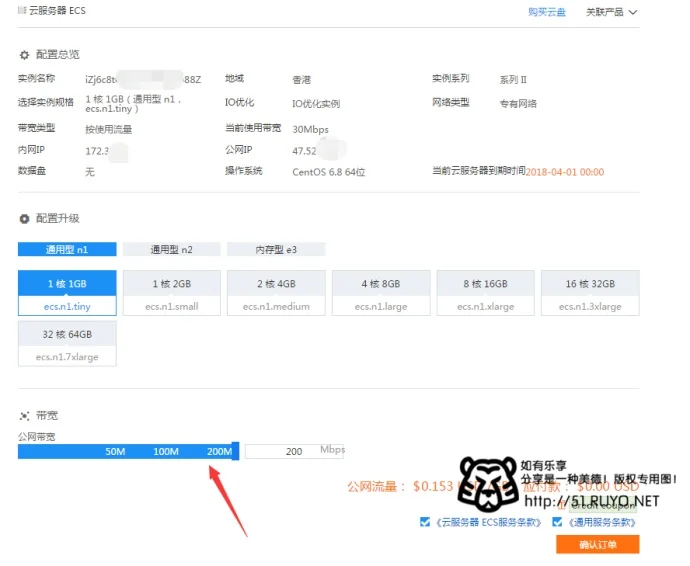Choose 16 核 32GB ecs.n1.3xlarge spec

pos(590,293)
